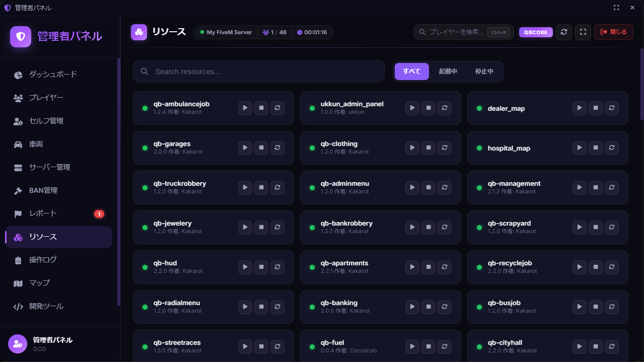Restart the hospital_map resource
Screen dimensions: 644x362
point(612,148)
